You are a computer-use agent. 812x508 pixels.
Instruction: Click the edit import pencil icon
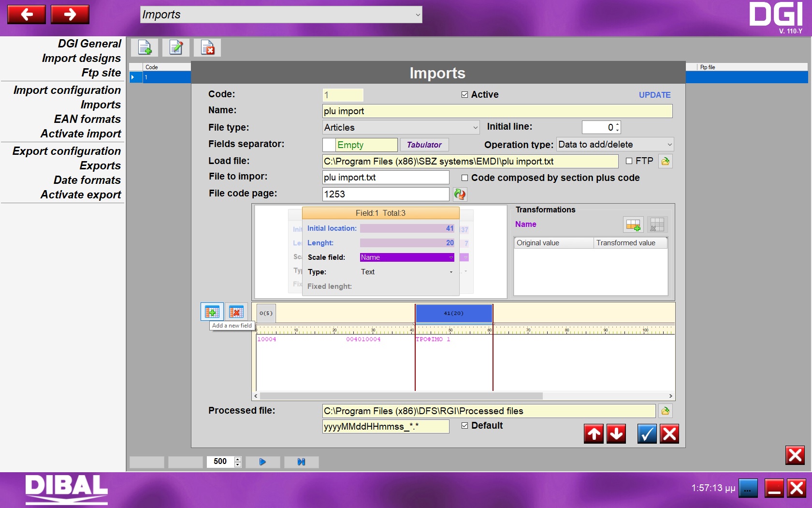(x=176, y=48)
